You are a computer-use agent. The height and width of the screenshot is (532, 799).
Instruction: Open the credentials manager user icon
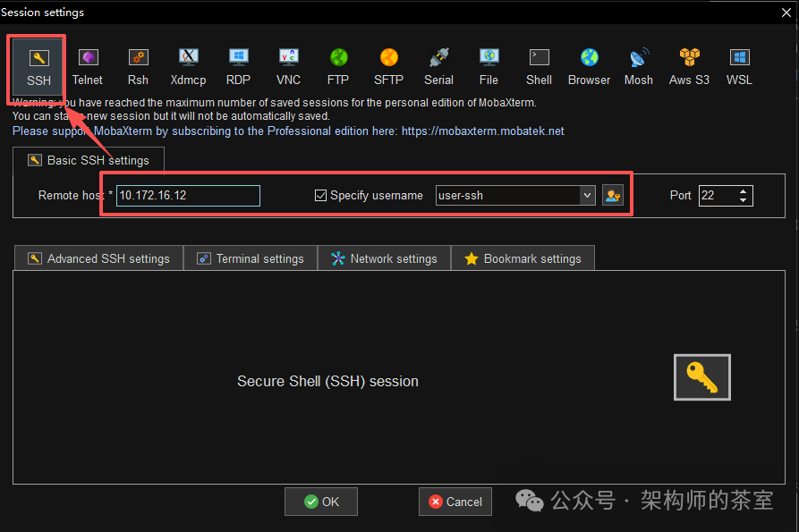[x=613, y=196]
